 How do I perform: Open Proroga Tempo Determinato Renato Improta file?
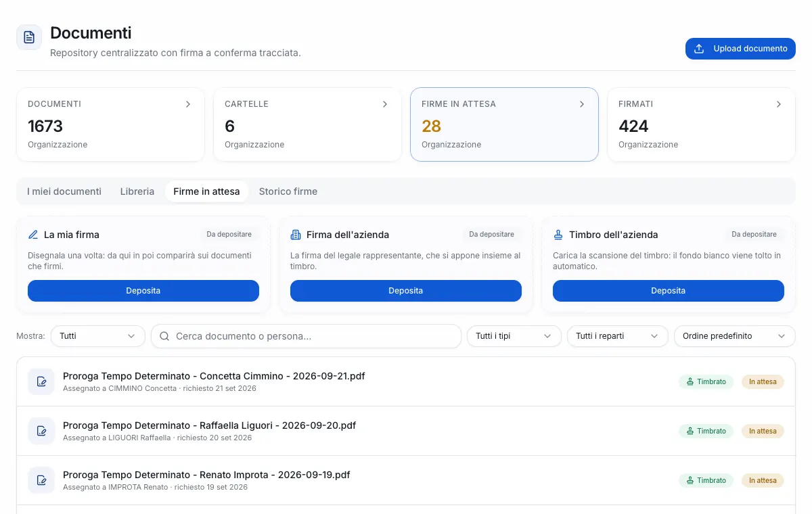[x=206, y=475]
